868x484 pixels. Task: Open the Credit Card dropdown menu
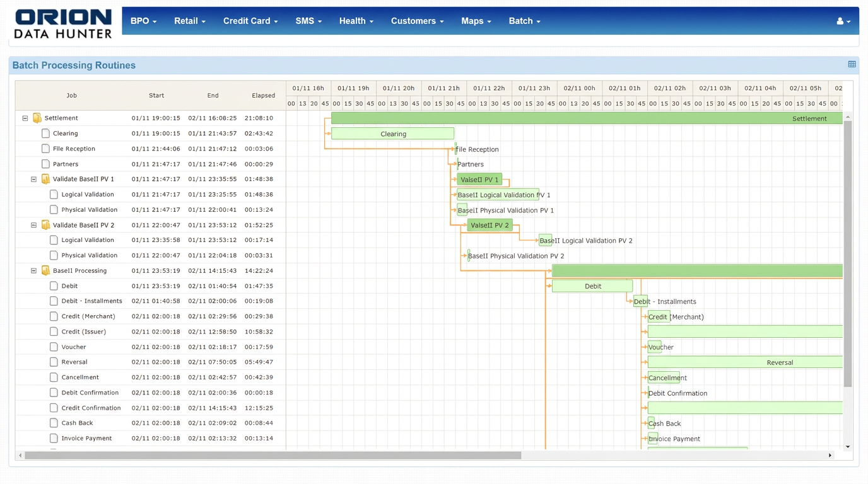point(250,21)
